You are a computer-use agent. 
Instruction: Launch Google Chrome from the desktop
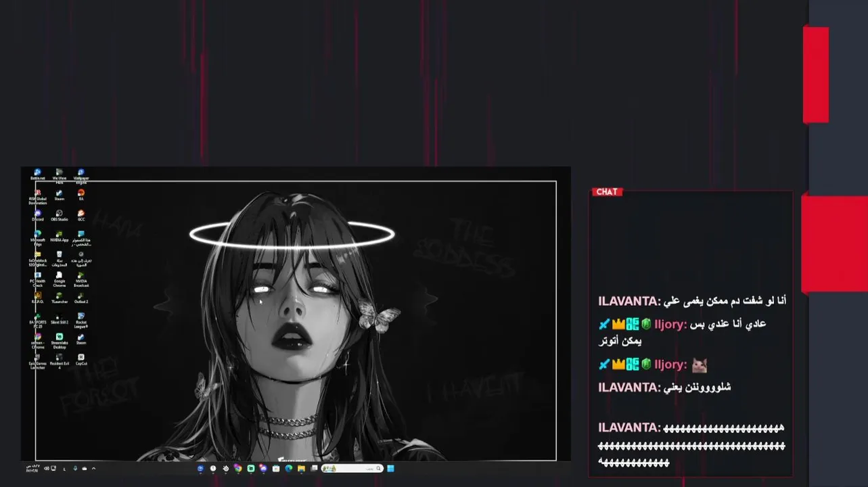pyautogui.click(x=59, y=278)
